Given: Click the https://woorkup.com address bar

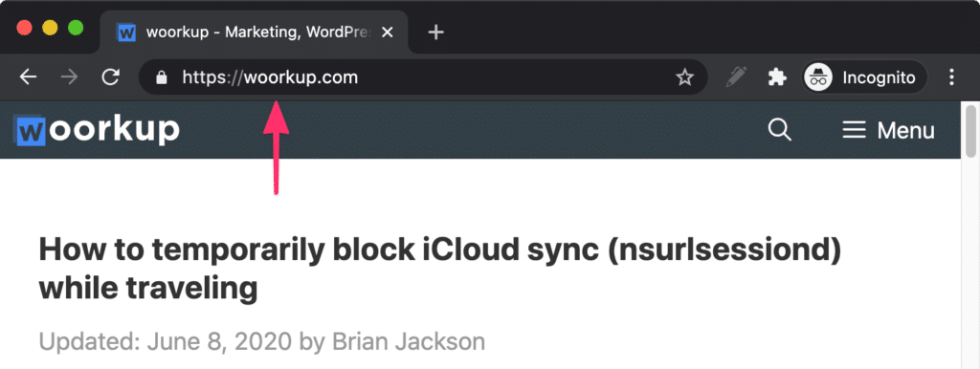Looking at the screenshot, I should [x=423, y=77].
